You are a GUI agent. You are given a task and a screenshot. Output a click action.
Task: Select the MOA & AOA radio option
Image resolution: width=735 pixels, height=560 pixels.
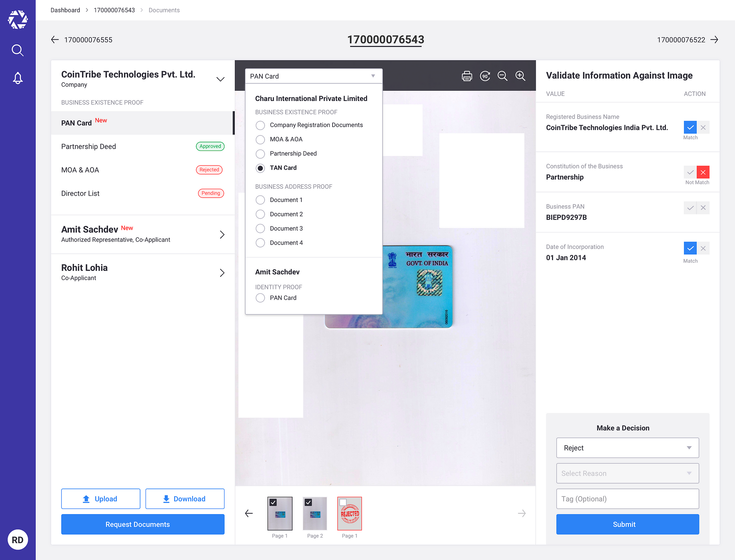260,140
